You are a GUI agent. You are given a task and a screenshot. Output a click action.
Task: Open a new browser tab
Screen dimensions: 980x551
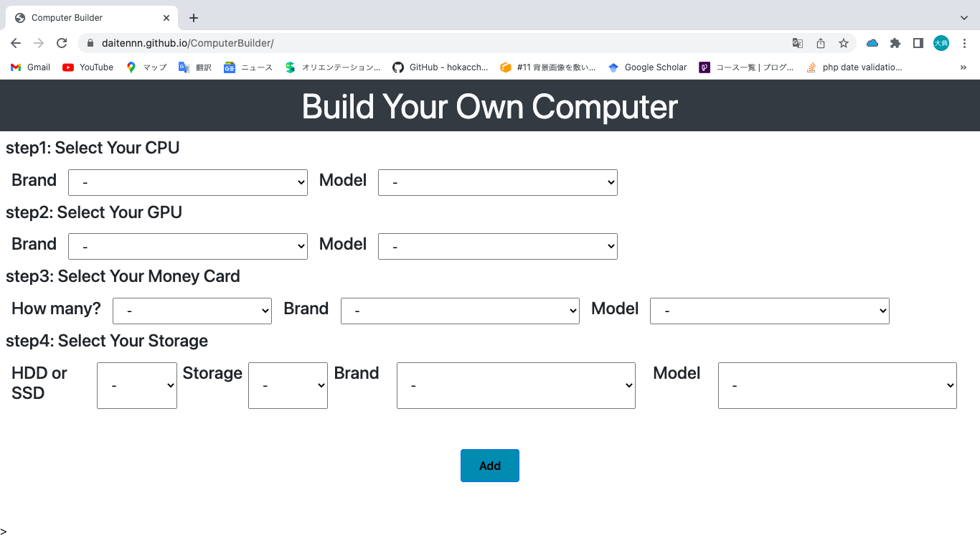[194, 18]
